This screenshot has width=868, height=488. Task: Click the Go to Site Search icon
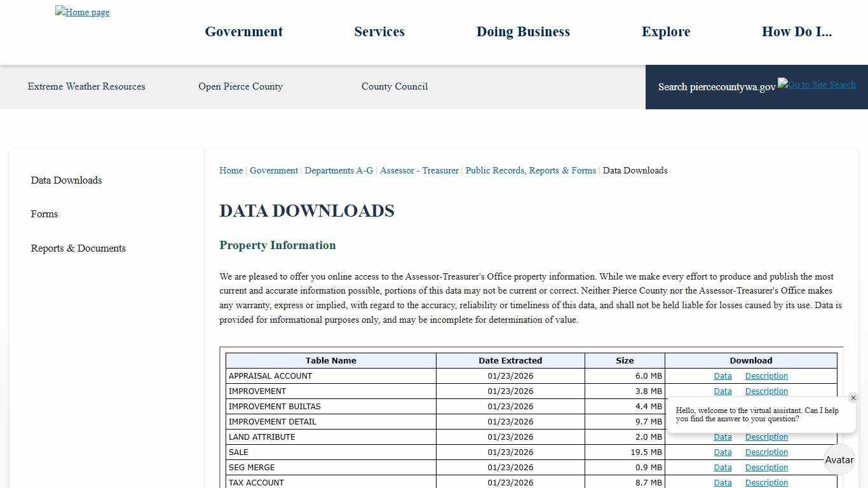817,85
